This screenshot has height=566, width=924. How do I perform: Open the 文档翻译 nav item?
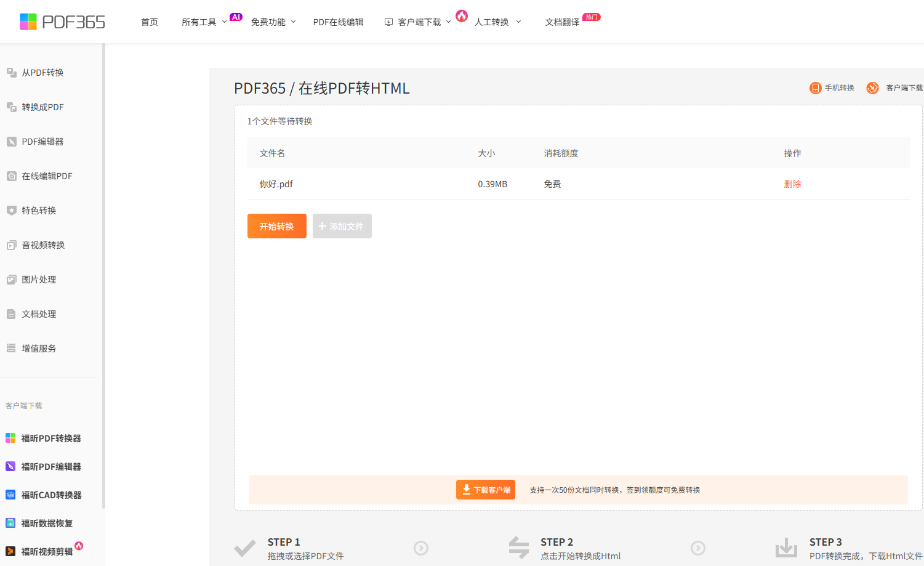pyautogui.click(x=562, y=22)
